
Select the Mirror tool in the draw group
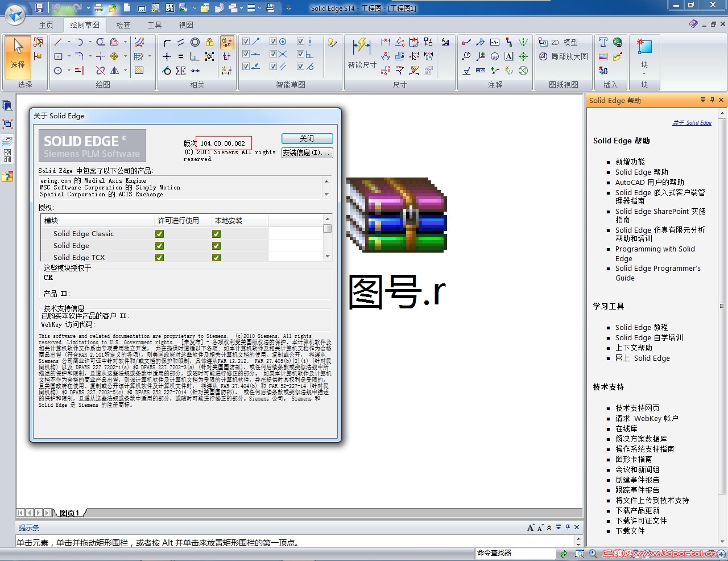click(114, 71)
